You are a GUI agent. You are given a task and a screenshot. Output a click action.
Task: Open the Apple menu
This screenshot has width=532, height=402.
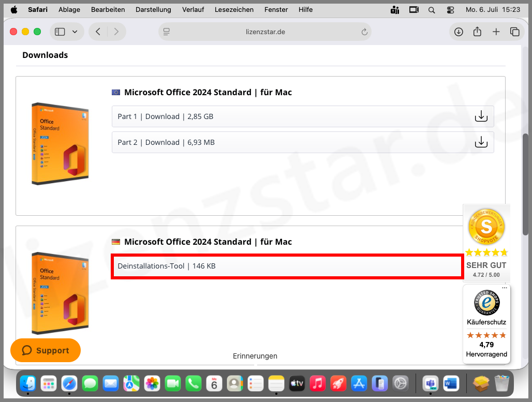pyautogui.click(x=14, y=9)
